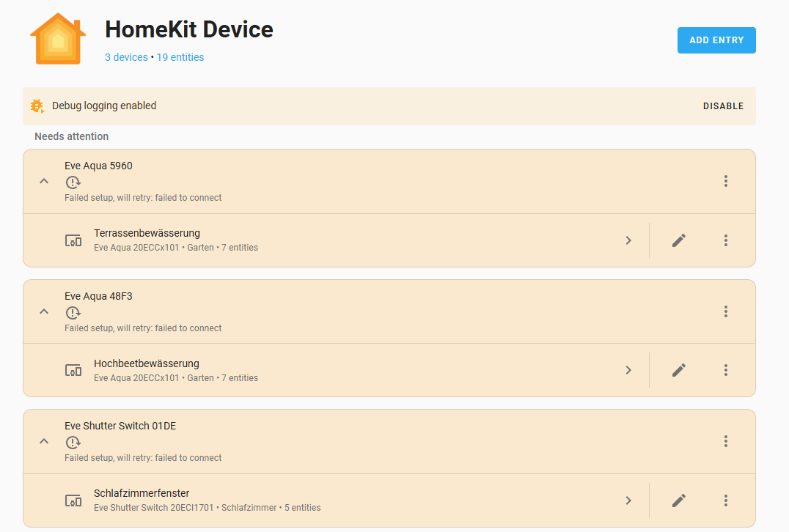Click retry status icon under Eve Aqua 5960
The width and height of the screenshot is (789, 532).
[73, 182]
